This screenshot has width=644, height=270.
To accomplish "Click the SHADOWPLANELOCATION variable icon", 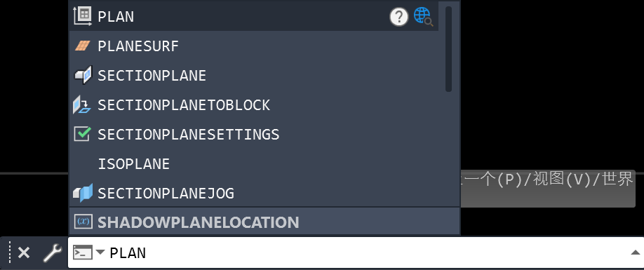I will tap(83, 222).
